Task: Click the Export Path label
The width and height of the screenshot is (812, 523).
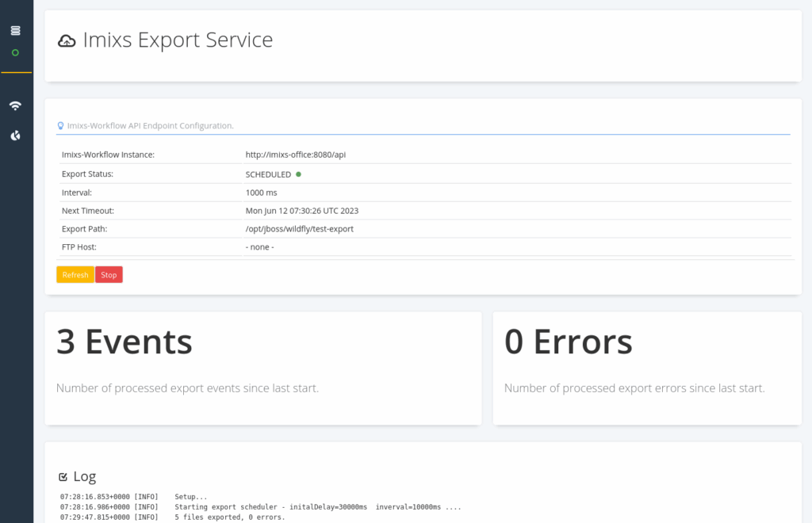Action: [83, 229]
